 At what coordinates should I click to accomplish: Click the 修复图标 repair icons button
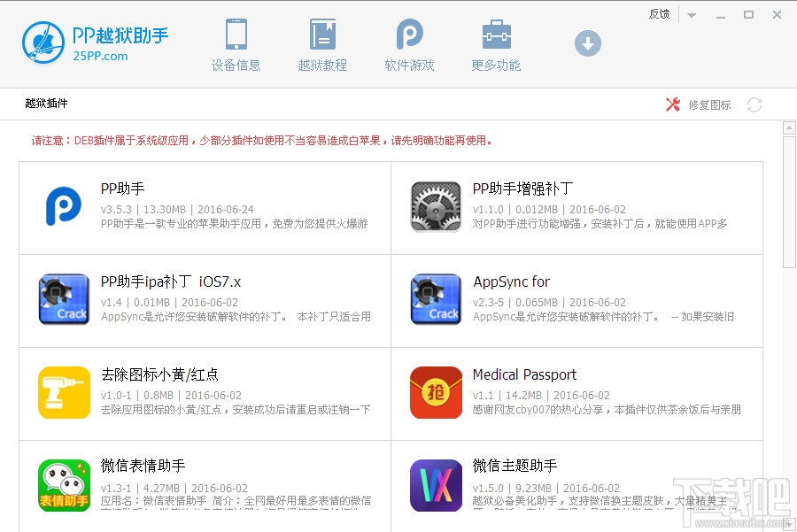click(x=699, y=104)
